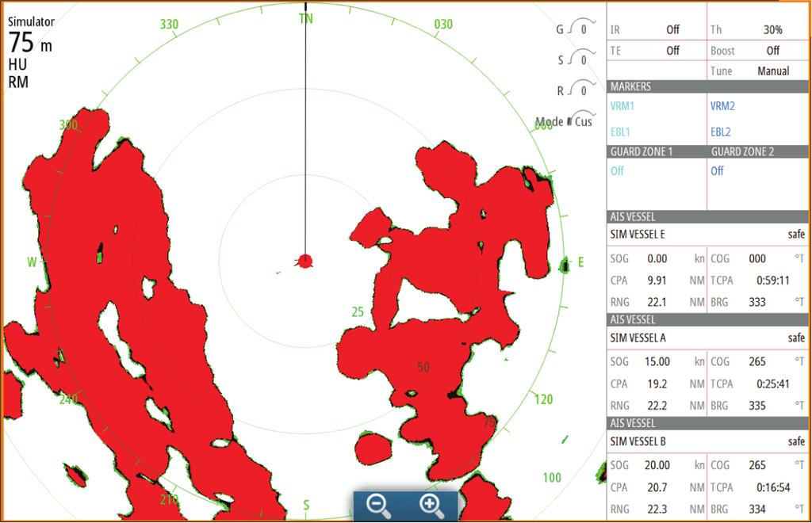
Task: Click SIM VESSEL E range 22.1
Action: [657, 302]
